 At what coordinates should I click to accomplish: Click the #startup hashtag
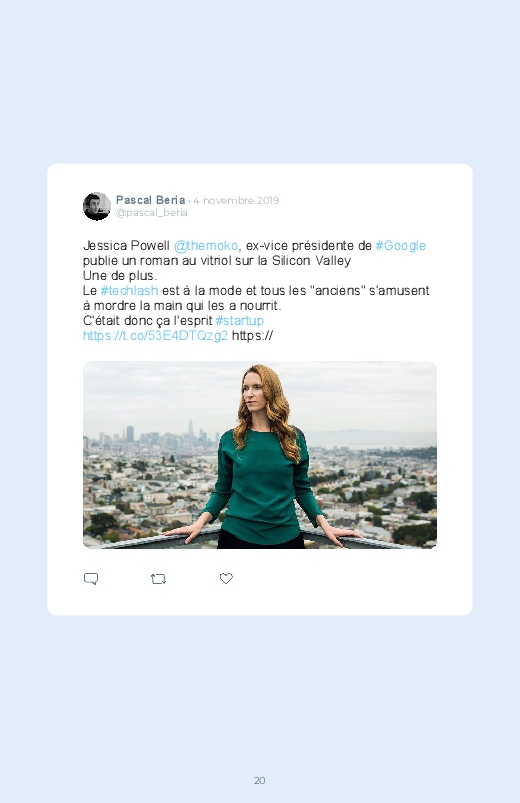(240, 321)
